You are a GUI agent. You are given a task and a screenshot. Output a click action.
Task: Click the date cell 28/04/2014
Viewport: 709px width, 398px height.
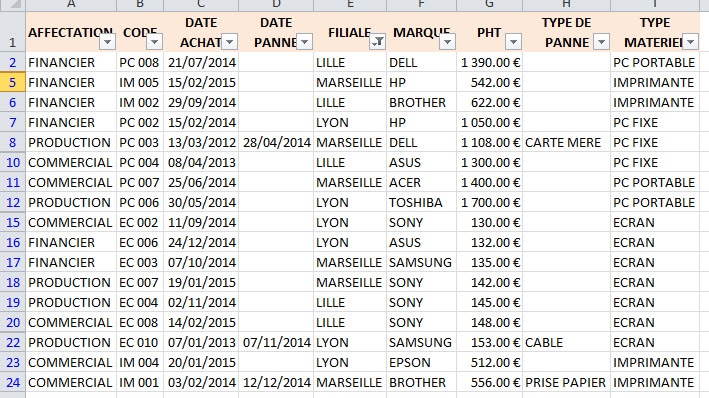pos(276,142)
